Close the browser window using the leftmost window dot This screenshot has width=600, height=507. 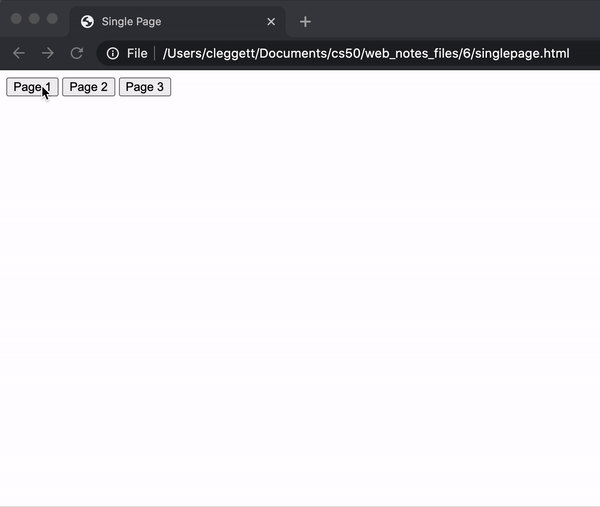pos(16,19)
